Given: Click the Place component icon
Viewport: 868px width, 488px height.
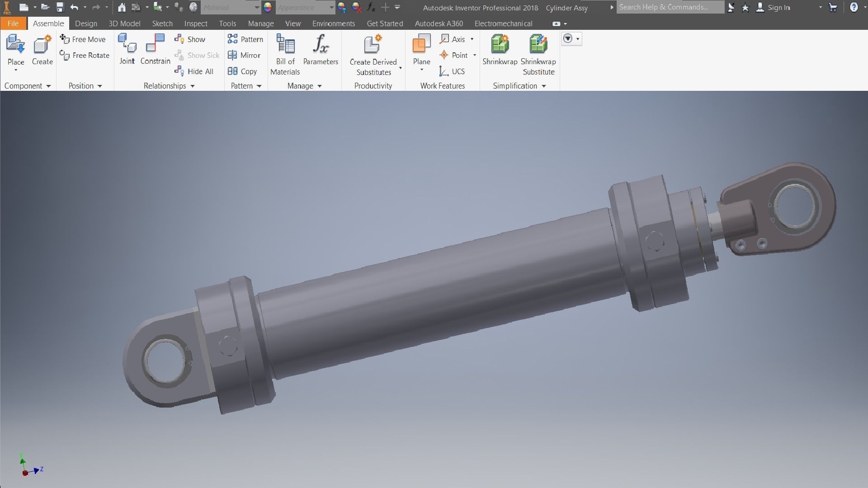Looking at the screenshot, I should (15, 44).
